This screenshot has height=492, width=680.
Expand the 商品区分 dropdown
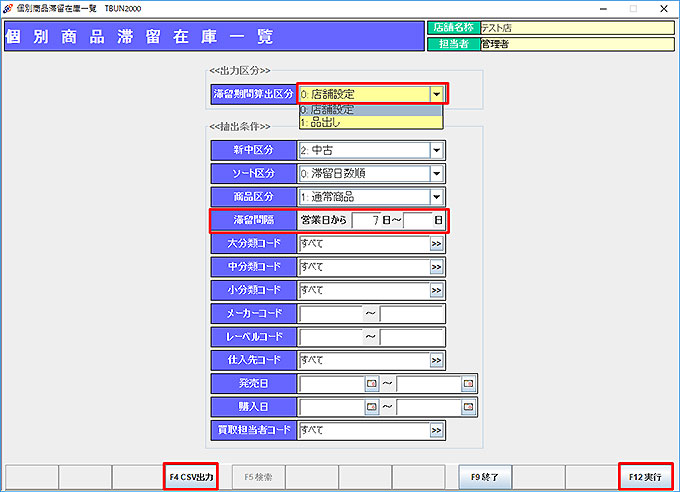point(436,197)
